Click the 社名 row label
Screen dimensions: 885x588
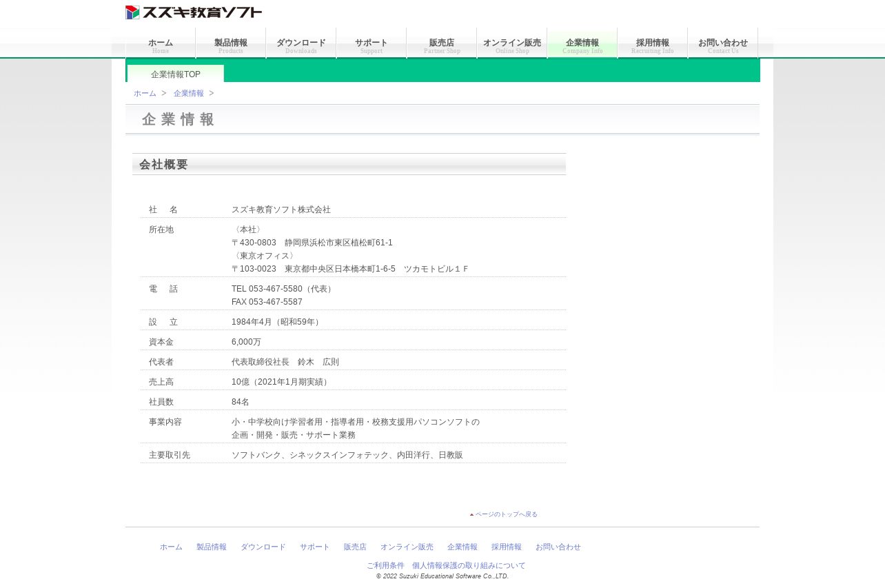[163, 210]
